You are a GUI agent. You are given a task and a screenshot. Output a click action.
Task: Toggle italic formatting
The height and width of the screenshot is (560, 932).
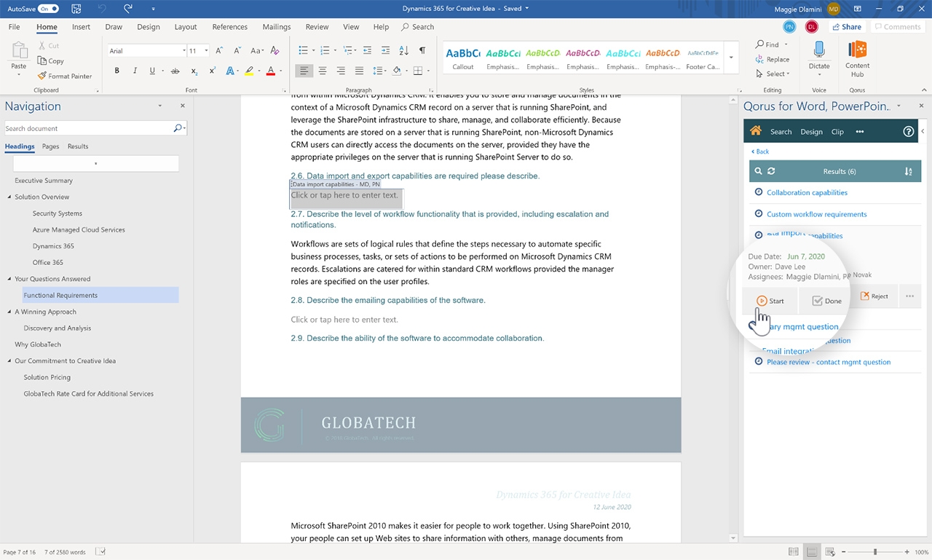point(134,71)
